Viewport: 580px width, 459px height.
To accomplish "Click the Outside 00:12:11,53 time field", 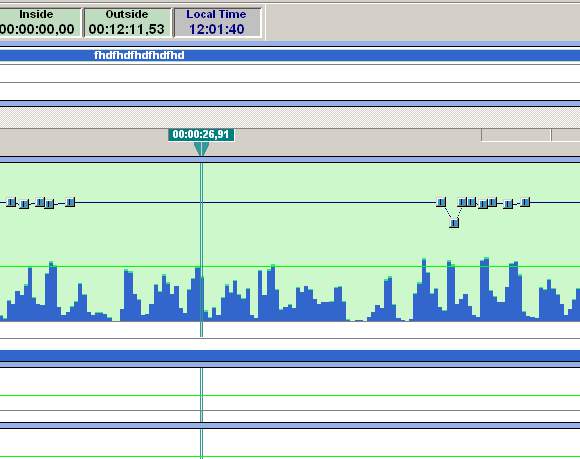I will click(x=127, y=23).
